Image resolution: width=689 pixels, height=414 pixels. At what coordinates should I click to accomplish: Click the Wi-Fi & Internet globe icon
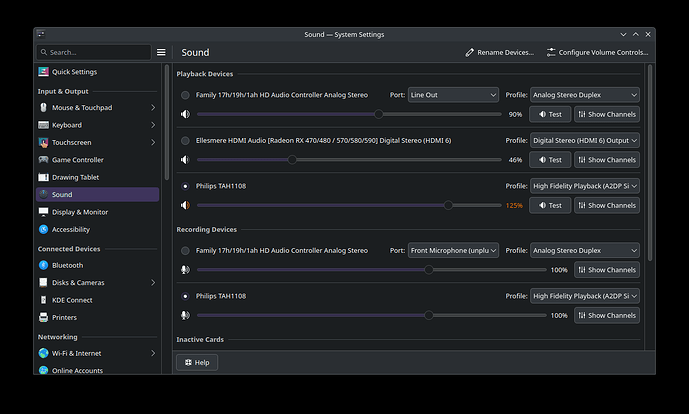point(44,353)
